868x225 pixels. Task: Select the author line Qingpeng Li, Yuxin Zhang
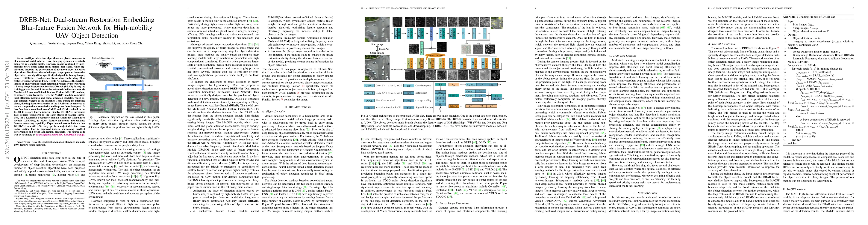(87, 43)
